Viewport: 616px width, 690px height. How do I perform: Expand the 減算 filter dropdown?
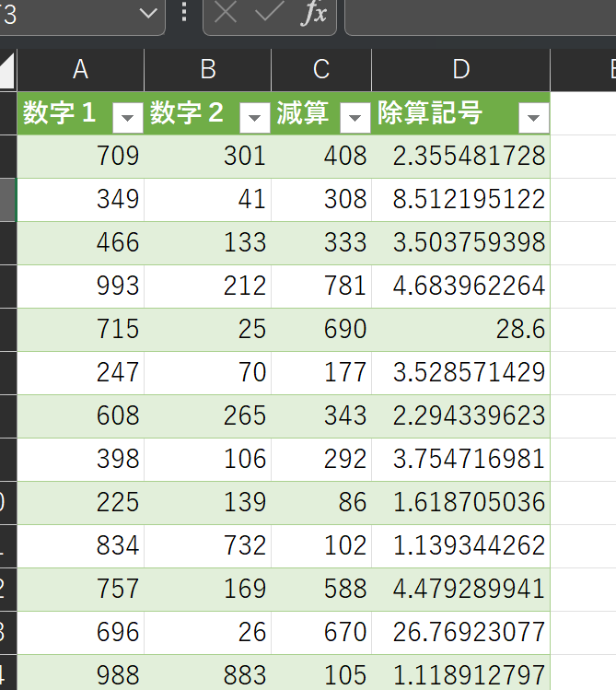(x=355, y=117)
